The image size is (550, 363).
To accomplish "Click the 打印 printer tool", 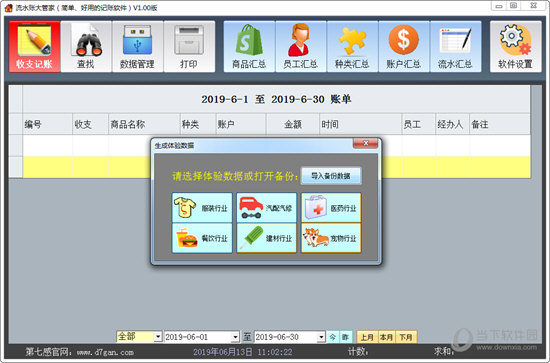I will 189,47.
